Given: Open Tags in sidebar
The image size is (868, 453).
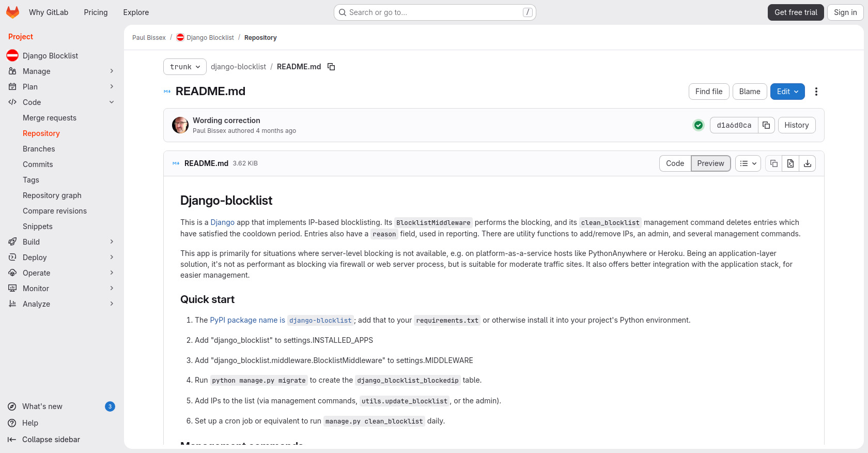Looking at the screenshot, I should (31, 180).
